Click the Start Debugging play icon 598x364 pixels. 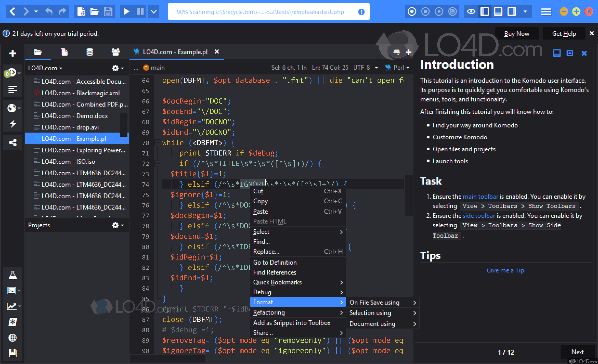126,11
